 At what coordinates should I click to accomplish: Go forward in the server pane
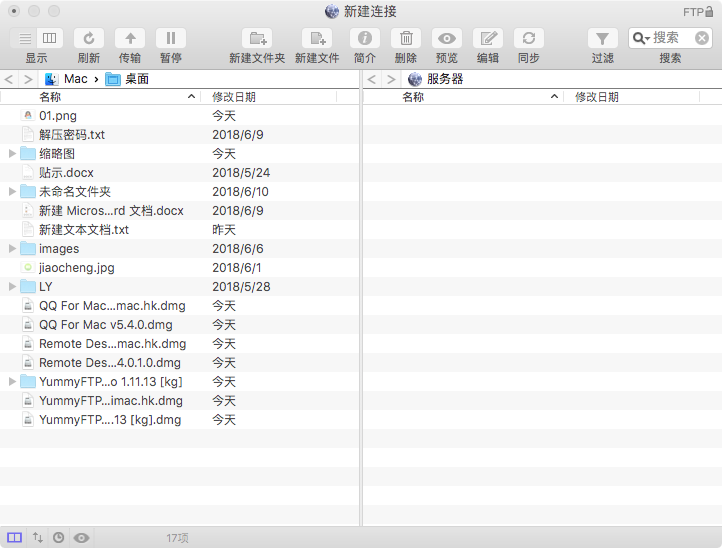point(391,79)
